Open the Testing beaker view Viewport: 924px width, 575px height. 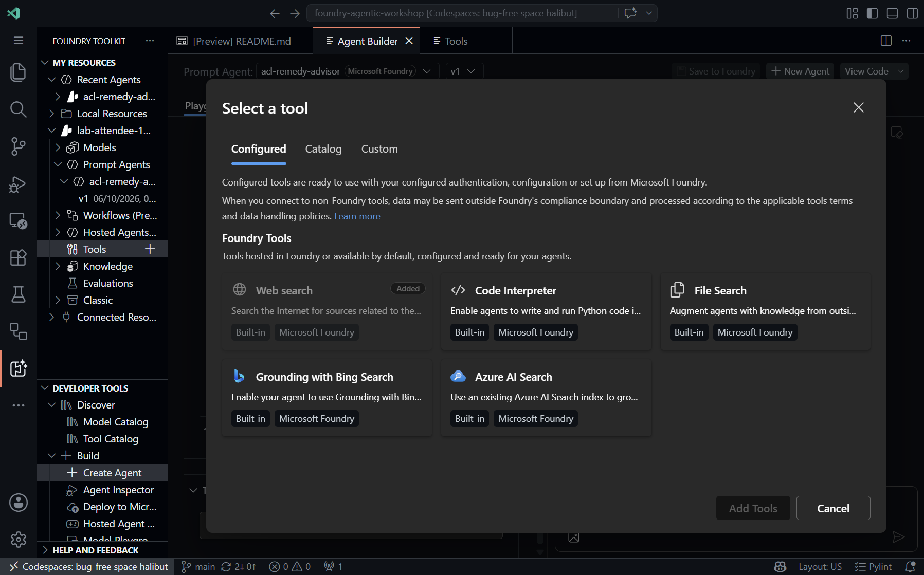[x=19, y=294]
